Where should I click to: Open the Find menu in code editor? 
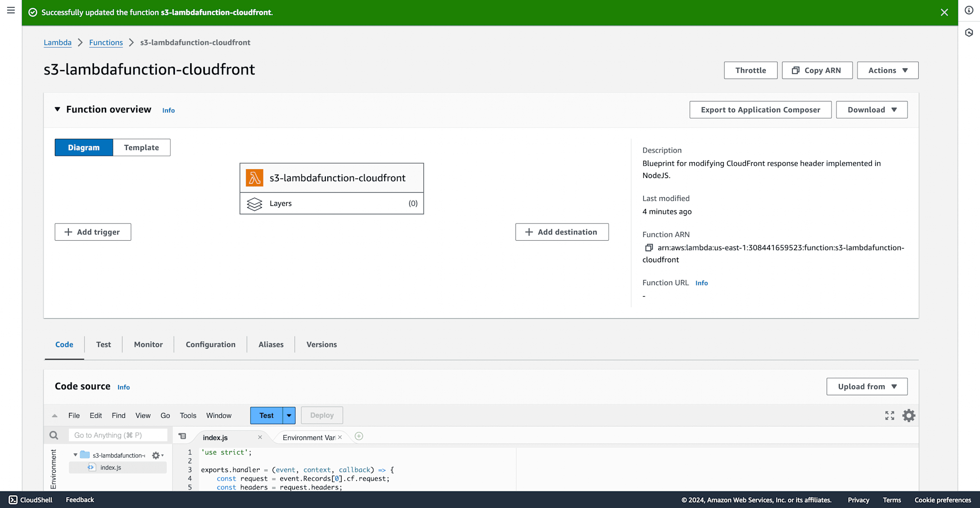119,415
